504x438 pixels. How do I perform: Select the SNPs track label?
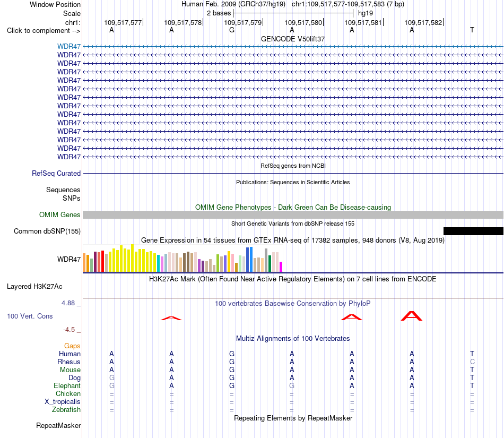(72, 198)
